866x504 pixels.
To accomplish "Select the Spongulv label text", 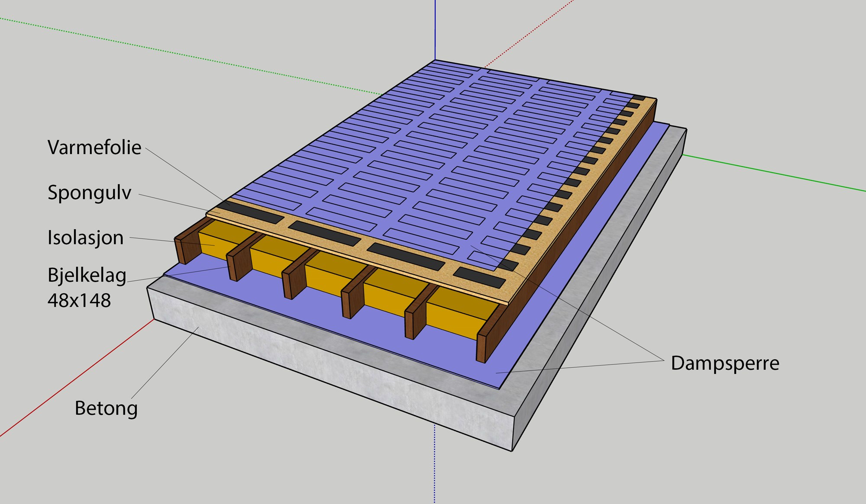I will (x=89, y=193).
